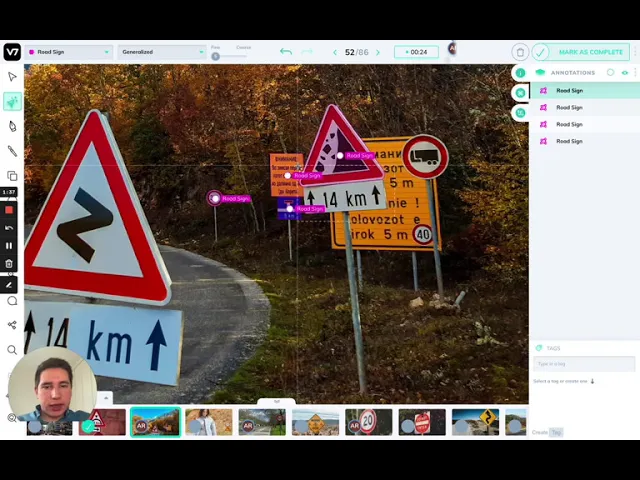Click the Fine–Coarse slider handle
The image size is (640, 480).
point(216,56)
